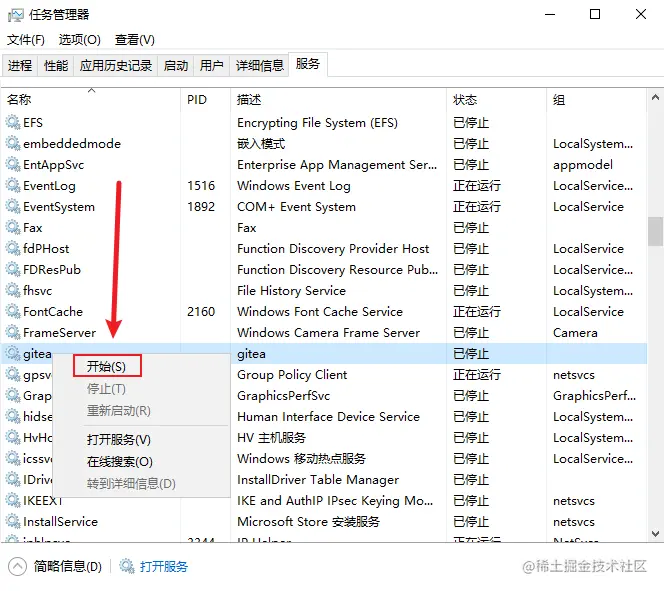This screenshot has width=664, height=591.
Task: Switch to the 启动 tab
Action: (x=176, y=66)
